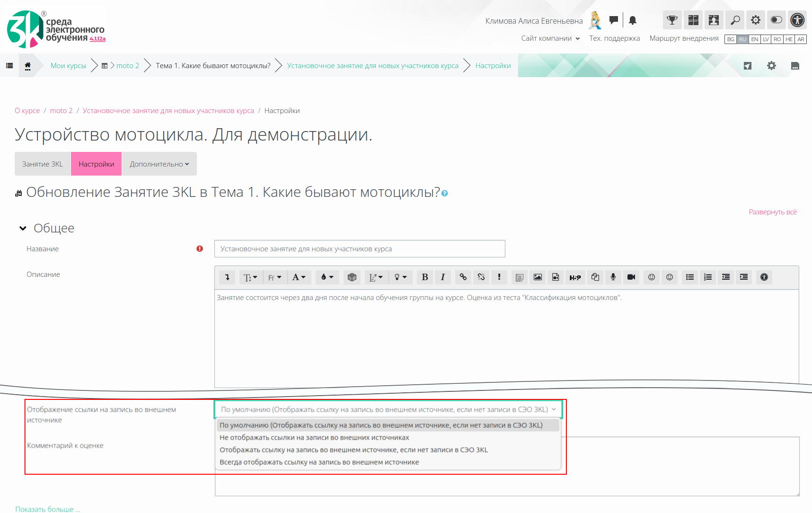Screen dimensions: 812x513
Task: Click the record video camera icon
Action: point(631,277)
